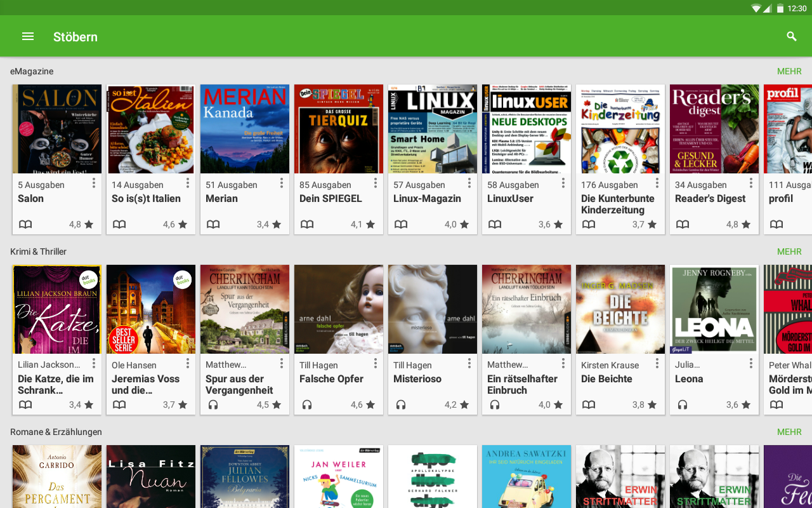Viewport: 812px width, 508px height.
Task: Open overflow menu for Die Kunterbunte Kinderzeitung
Action: pyautogui.click(x=657, y=183)
